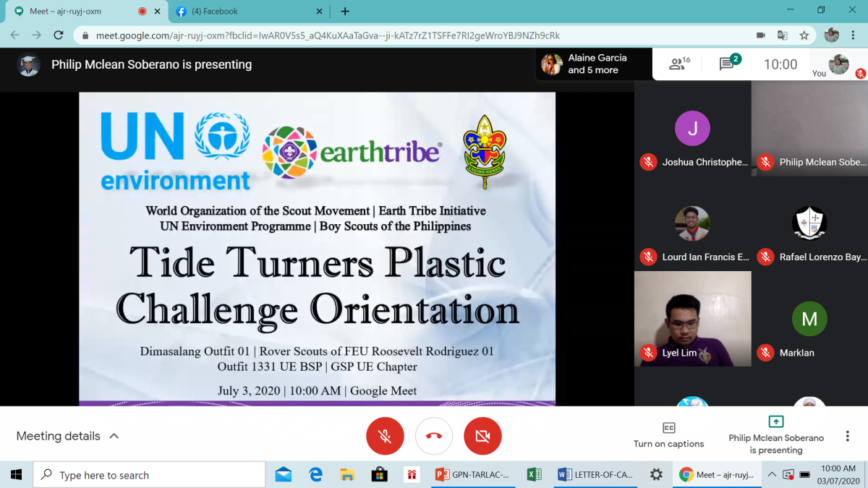Collapse the Meeting details panel

point(114,435)
